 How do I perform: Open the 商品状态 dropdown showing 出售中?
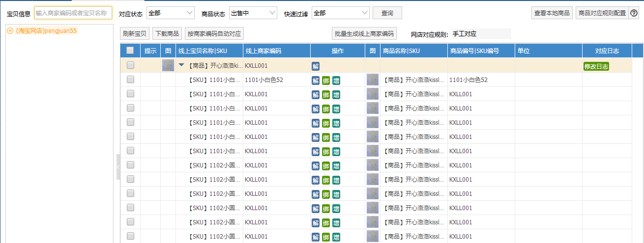[253, 13]
